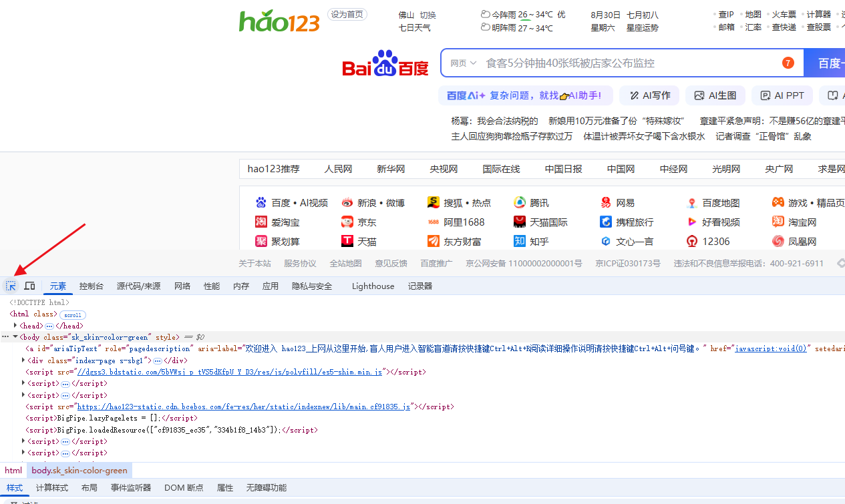Click the AI写作 button
845x504 pixels.
click(649, 95)
